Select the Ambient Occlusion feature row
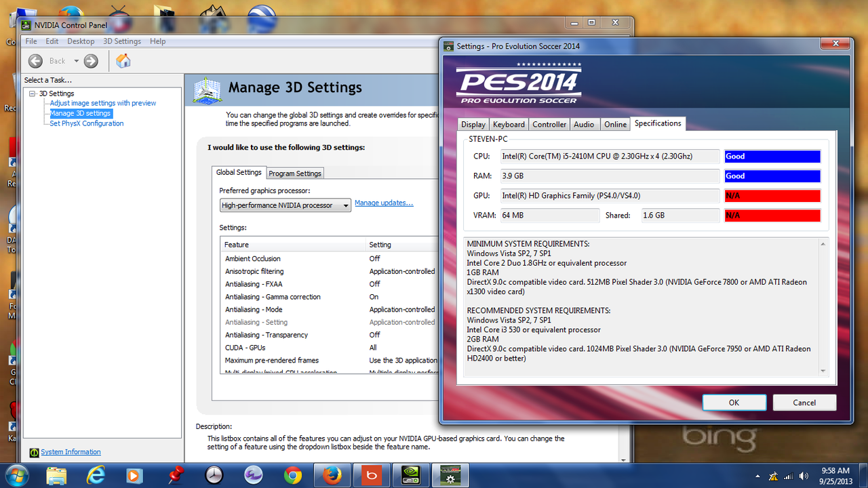The image size is (868, 488). [x=253, y=258]
